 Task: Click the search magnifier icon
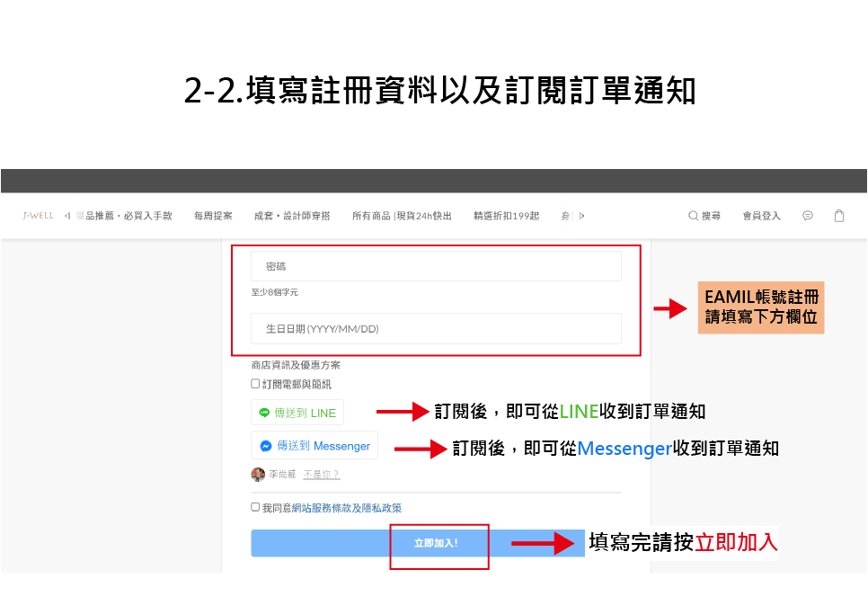point(693,216)
